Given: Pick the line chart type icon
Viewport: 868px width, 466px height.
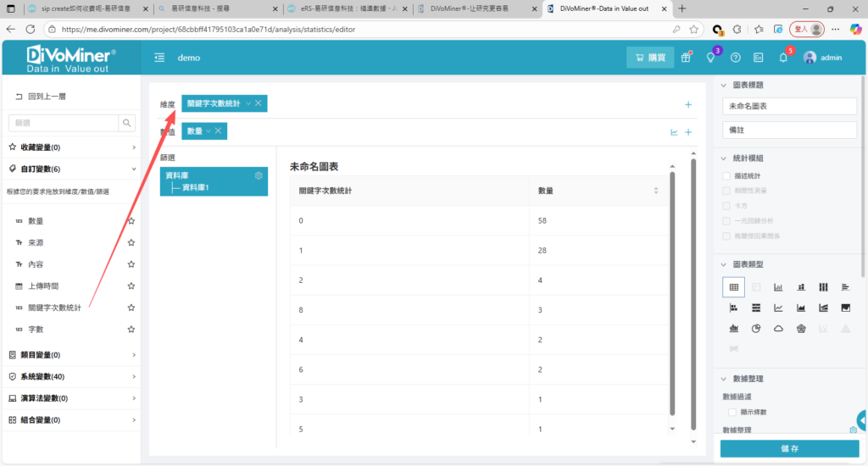Looking at the screenshot, I should tap(778, 308).
